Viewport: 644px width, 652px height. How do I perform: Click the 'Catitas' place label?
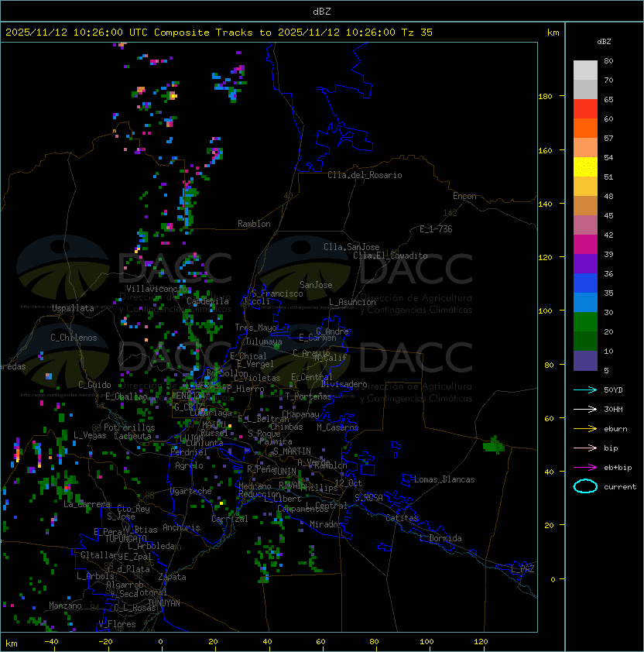pyautogui.click(x=402, y=518)
